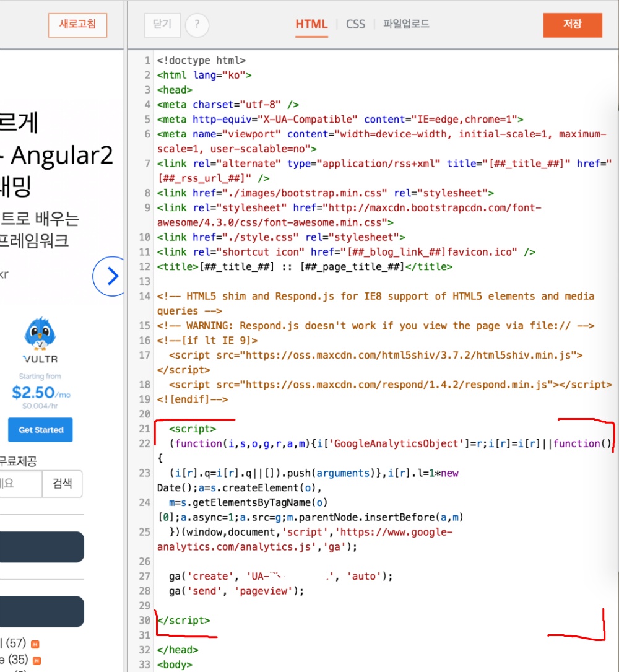Click the 닫기 close button
619x672 pixels.
162,25
